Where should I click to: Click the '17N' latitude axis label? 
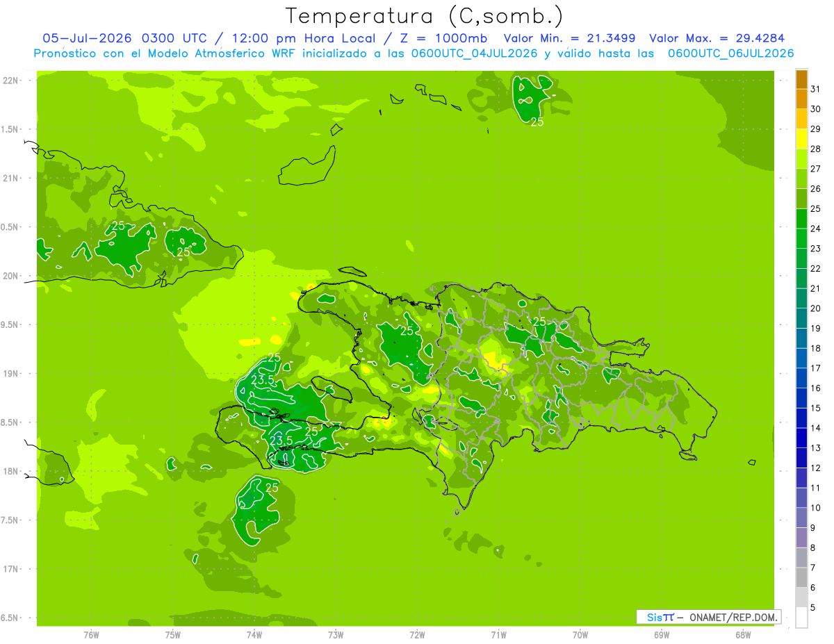10,569
